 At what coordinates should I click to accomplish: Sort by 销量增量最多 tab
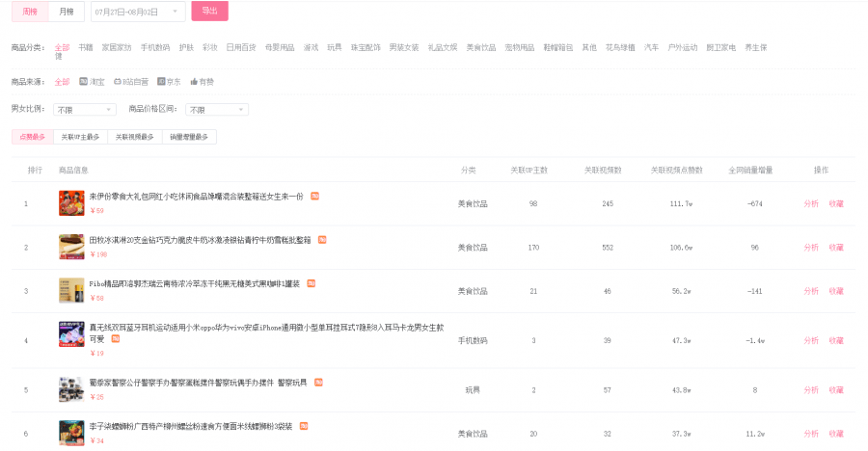(189, 137)
